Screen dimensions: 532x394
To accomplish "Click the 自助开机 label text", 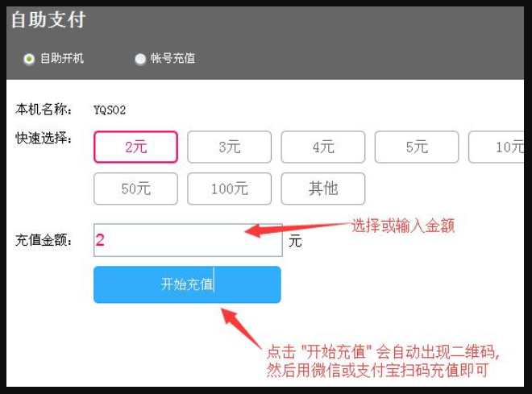I will coord(62,58).
